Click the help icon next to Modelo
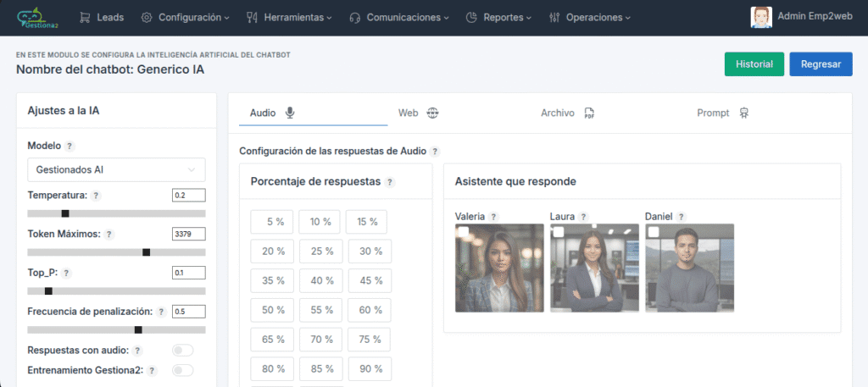The width and height of the screenshot is (868, 387). click(x=70, y=146)
